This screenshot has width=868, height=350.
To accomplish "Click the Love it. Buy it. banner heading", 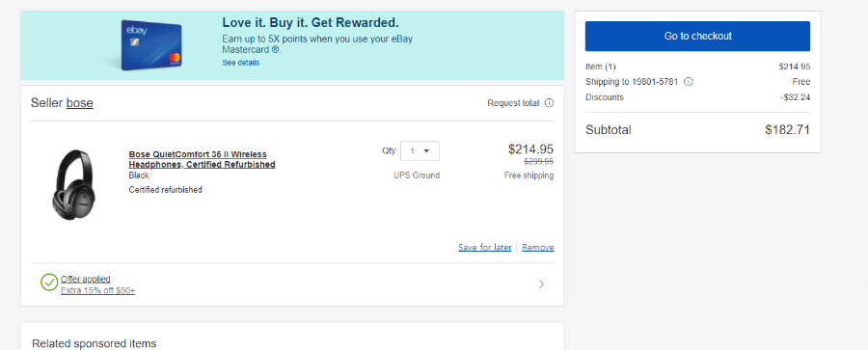I will point(311,23).
